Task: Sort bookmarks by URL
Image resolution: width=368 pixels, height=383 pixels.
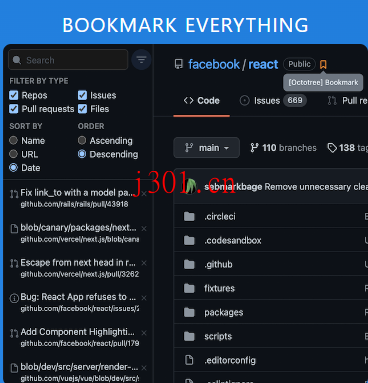Action: click(13, 154)
